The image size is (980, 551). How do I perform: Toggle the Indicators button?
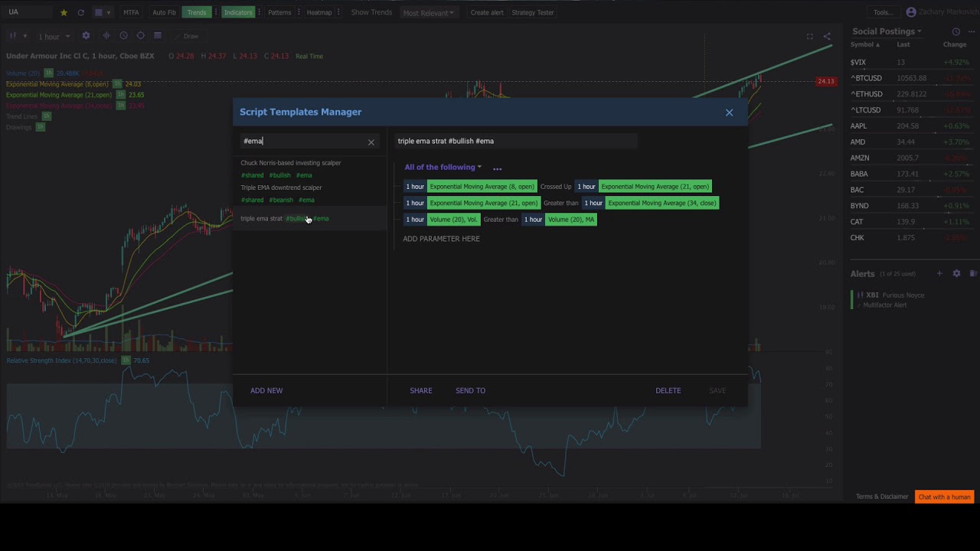pyautogui.click(x=238, y=12)
